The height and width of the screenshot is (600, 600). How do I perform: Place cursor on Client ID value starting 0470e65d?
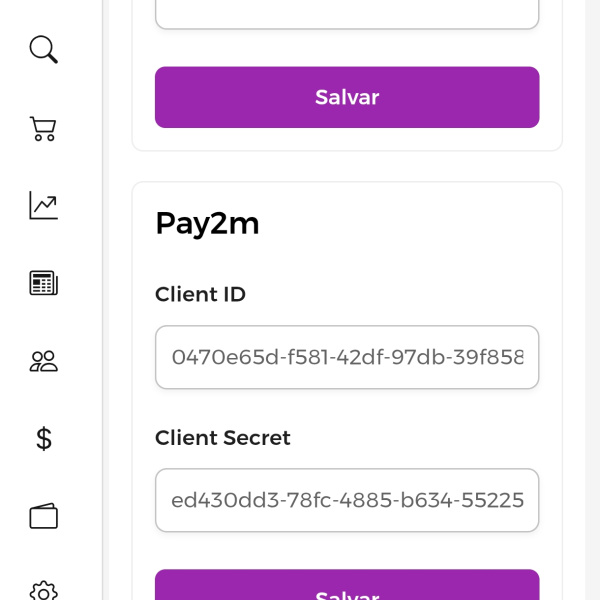pos(347,357)
